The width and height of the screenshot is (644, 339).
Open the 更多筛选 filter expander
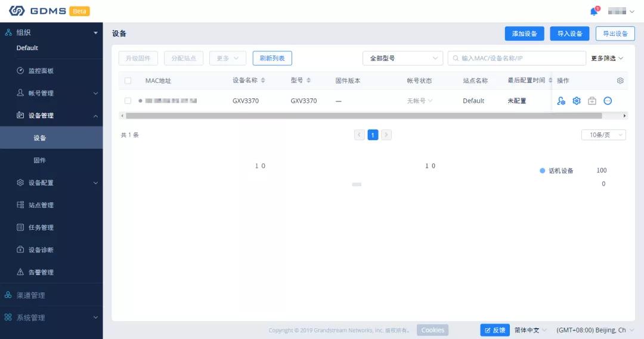click(x=607, y=58)
